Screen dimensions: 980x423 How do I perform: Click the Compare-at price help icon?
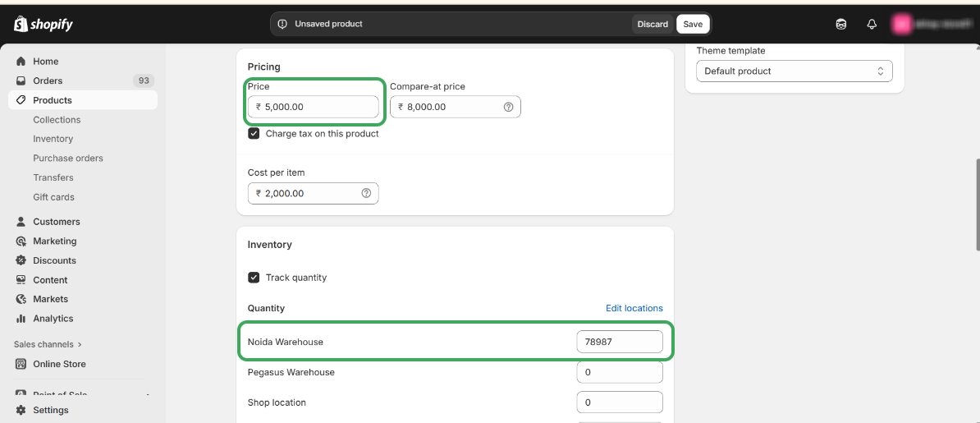(x=508, y=107)
